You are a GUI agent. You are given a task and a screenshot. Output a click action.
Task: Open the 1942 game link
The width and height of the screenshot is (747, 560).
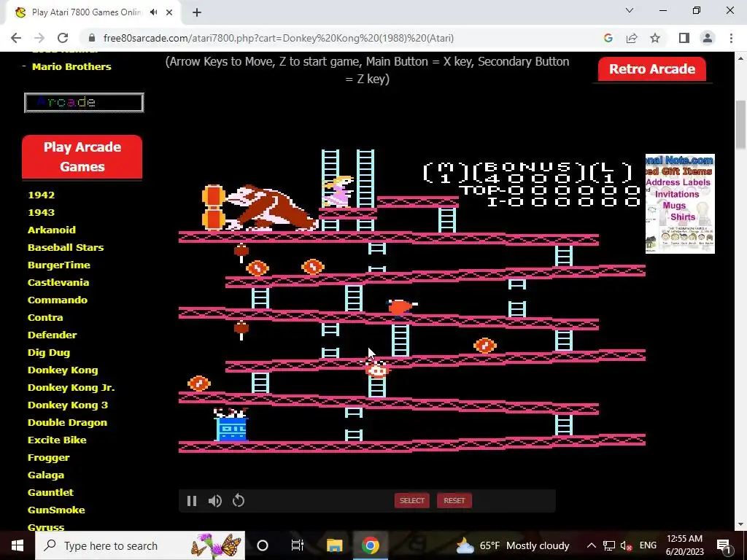coord(41,195)
